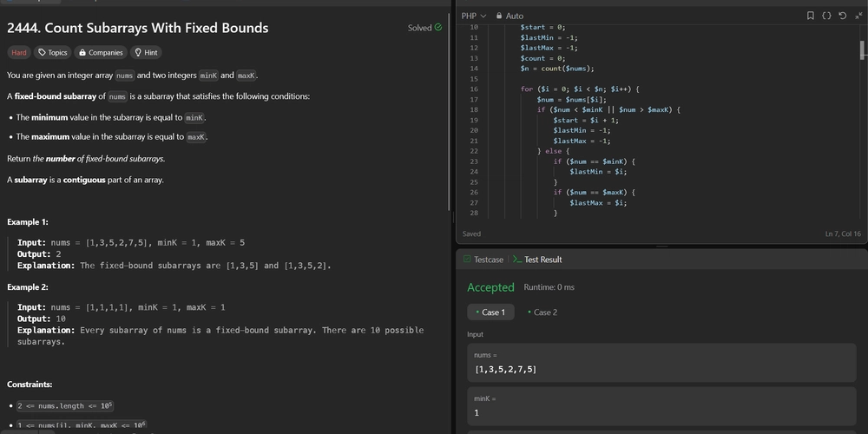Click the 'if ($num == $maxK) {' line
The image size is (868, 434).
(x=594, y=193)
